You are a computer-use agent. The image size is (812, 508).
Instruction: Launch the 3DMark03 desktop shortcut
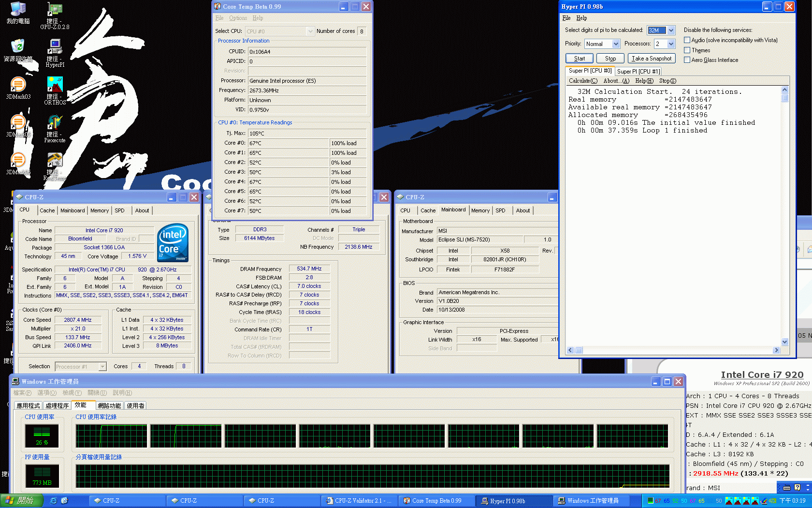click(x=18, y=88)
